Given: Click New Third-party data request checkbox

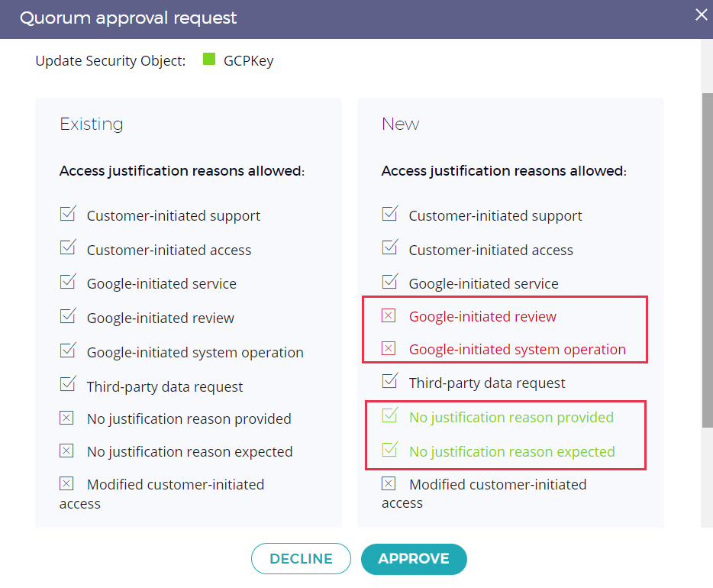Looking at the screenshot, I should pos(389,381).
